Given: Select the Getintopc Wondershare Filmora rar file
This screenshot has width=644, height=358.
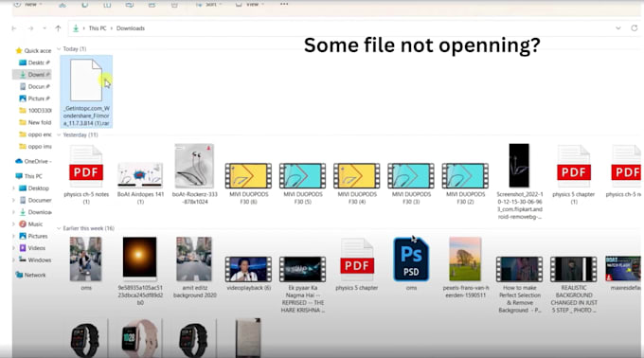Looking at the screenshot, I should pos(86,92).
